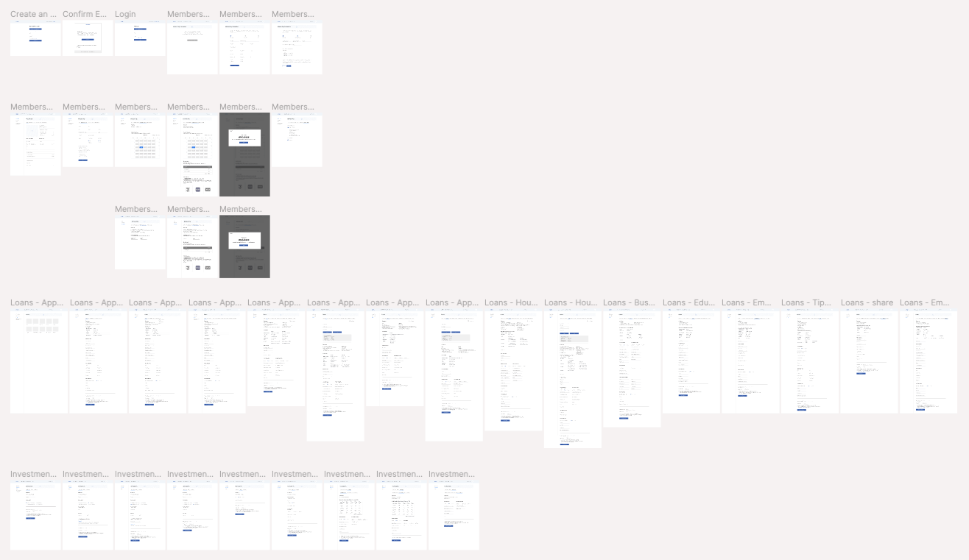Select the "Loans - share" artboard label
969x560 pixels.
[x=867, y=302]
